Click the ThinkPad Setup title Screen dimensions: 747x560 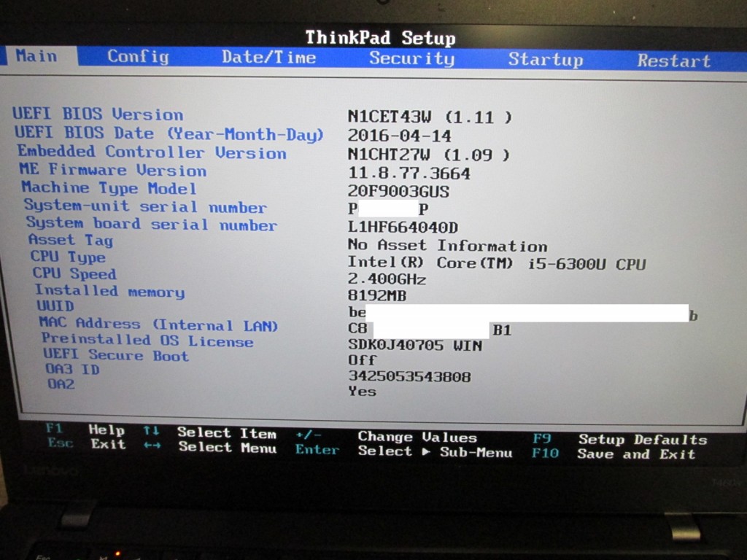380,38
